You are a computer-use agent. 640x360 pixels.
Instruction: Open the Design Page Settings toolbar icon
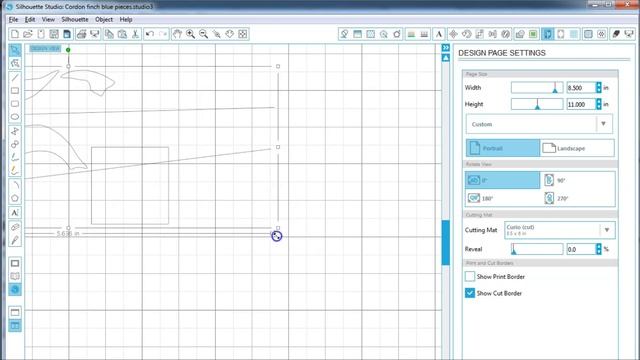pos(547,34)
